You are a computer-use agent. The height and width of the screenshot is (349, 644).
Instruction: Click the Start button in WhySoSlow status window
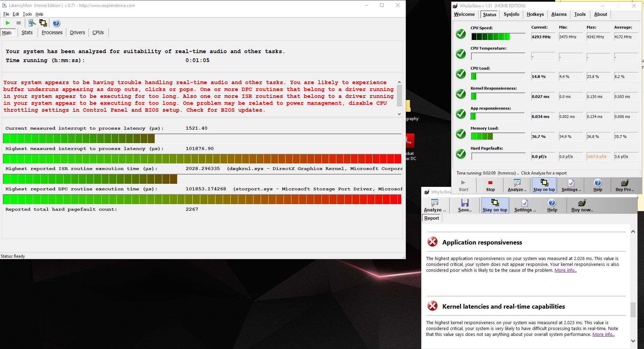(463, 186)
